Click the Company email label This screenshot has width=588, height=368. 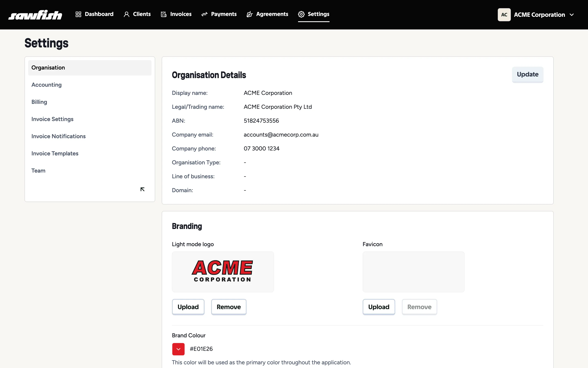193,135
